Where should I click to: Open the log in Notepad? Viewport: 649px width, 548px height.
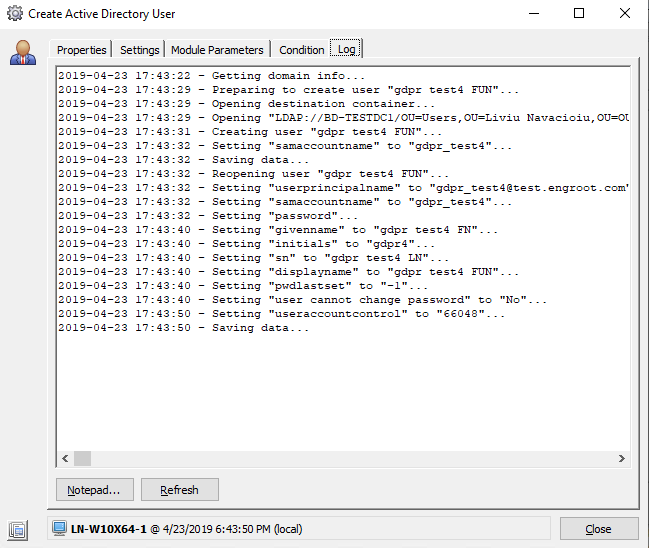click(x=93, y=490)
